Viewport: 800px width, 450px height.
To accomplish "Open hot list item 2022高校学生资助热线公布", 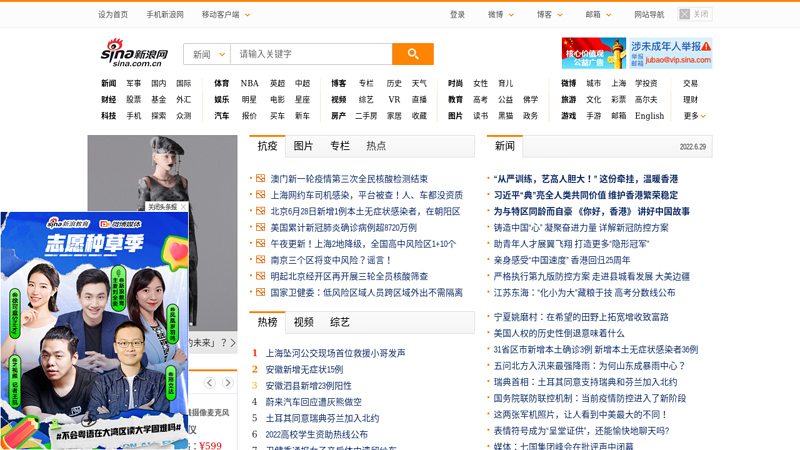I will coord(316,435).
